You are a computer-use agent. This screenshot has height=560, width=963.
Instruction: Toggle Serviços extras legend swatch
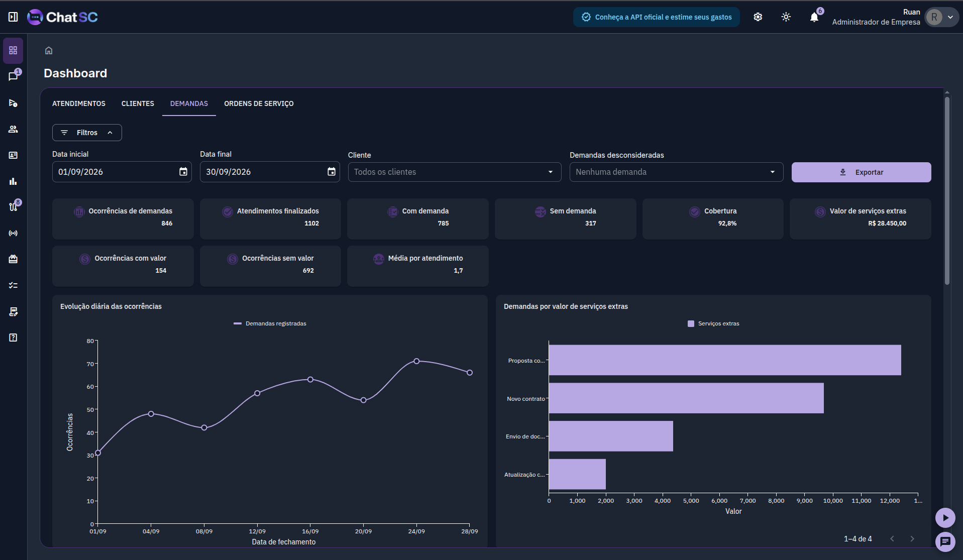[691, 323]
